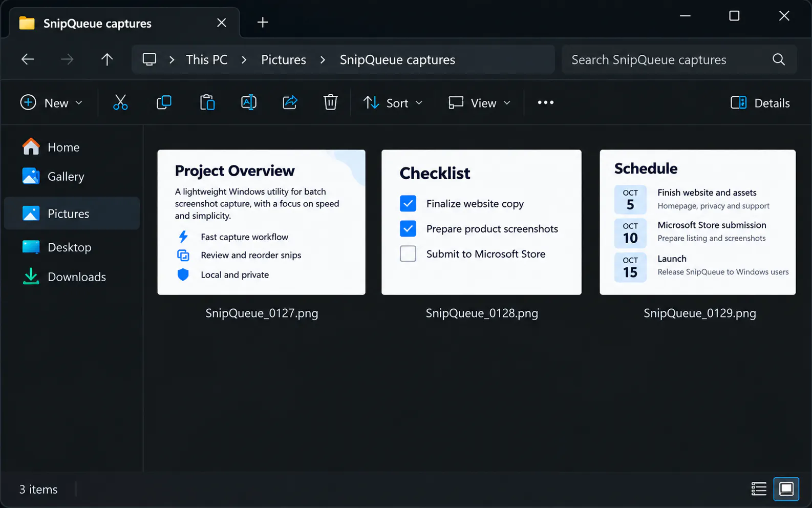
Task: Select the SnipQueue captures tab
Action: point(124,23)
